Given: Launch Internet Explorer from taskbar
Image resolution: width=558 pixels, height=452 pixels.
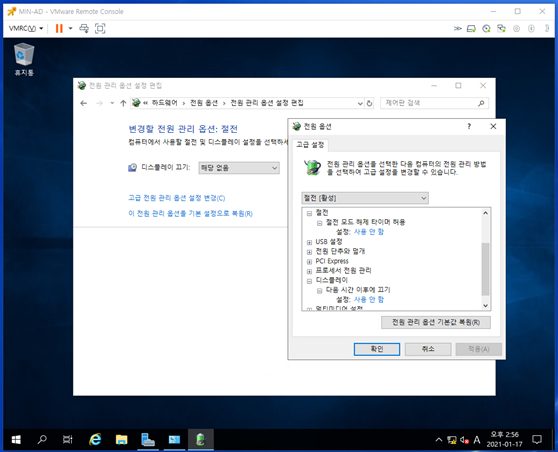Looking at the screenshot, I should (x=95, y=440).
